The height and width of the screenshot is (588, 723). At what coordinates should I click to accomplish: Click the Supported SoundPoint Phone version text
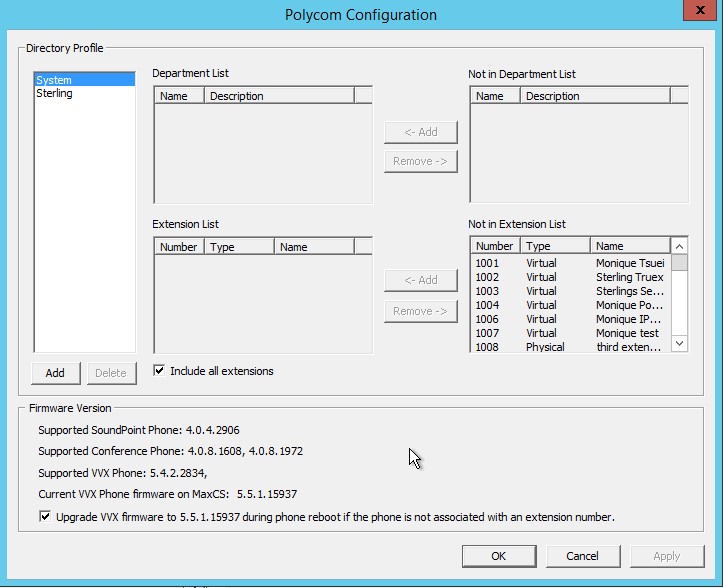[139, 430]
